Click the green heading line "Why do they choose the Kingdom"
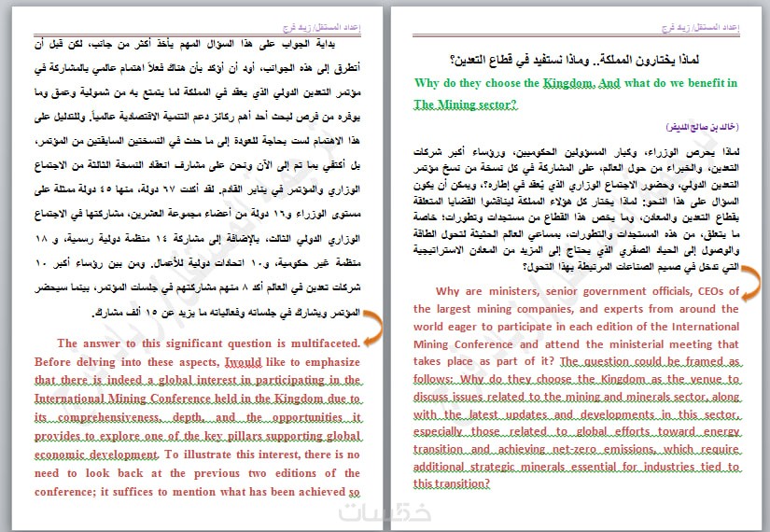Screen dimensions: 770x532 tap(576, 83)
